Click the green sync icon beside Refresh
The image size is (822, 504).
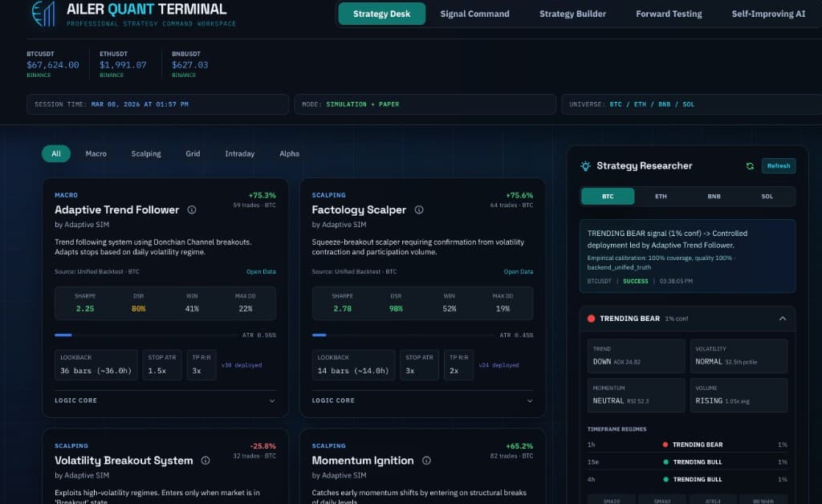[x=750, y=165]
